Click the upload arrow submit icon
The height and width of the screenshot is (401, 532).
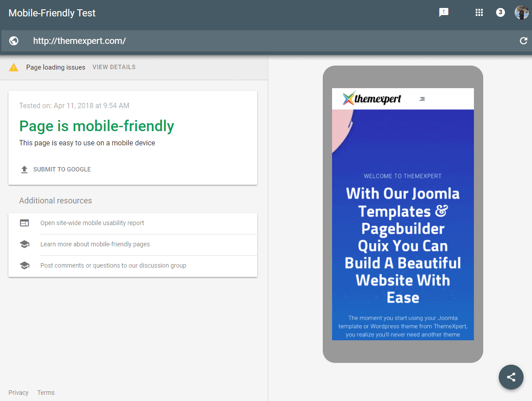pos(24,169)
